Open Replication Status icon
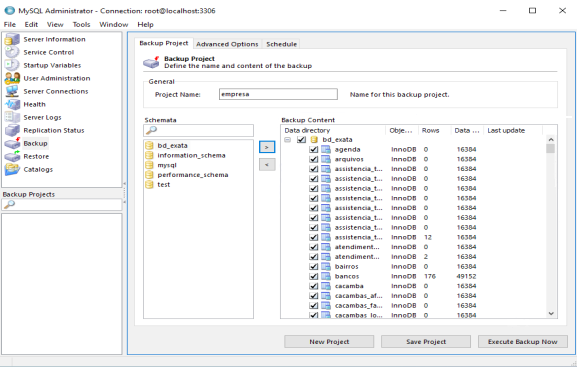The height and width of the screenshot is (367, 582). click(x=12, y=130)
